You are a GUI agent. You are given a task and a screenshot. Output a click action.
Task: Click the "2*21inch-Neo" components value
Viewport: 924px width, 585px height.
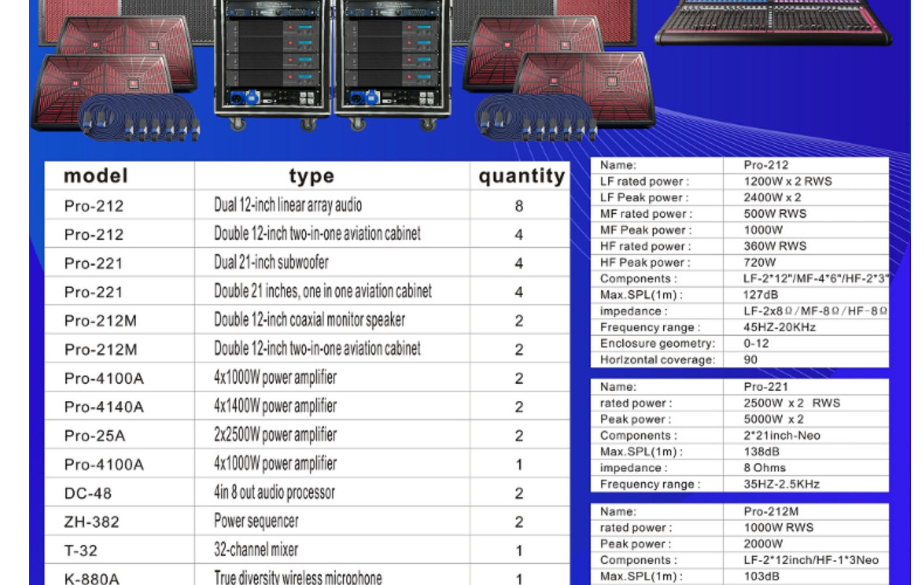coord(781,435)
